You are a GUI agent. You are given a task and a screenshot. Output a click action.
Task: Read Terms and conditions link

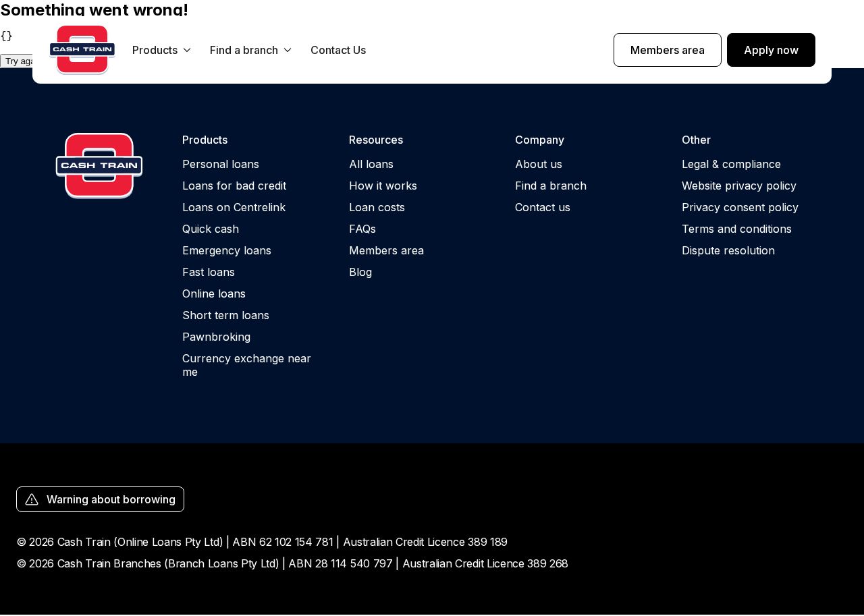736,229
